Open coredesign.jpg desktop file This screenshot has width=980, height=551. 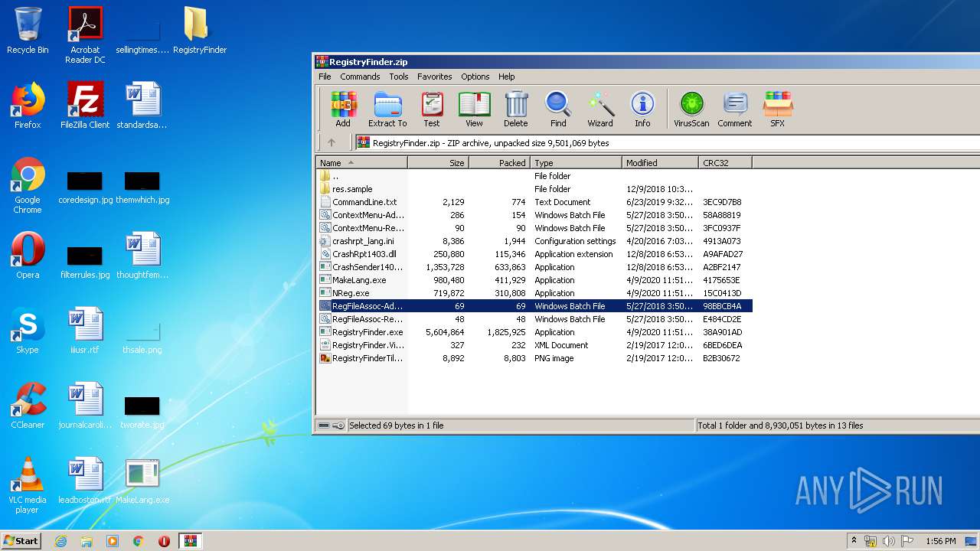(85, 187)
